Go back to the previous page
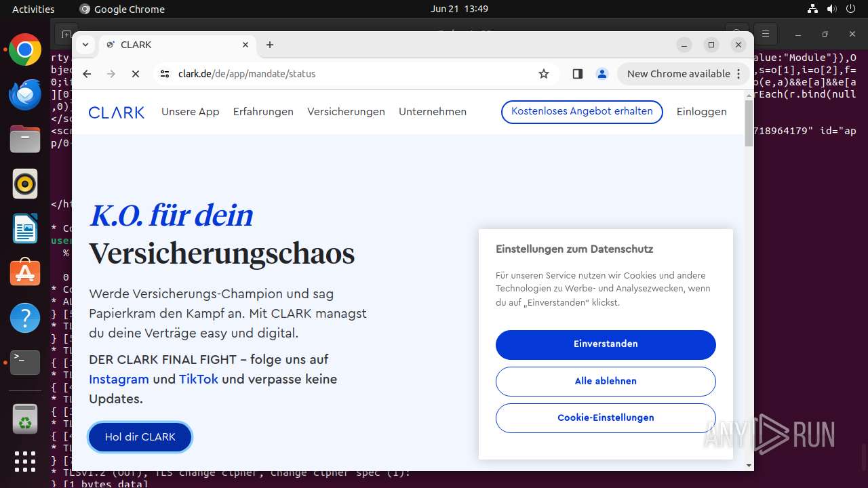Screen dimensions: 868x488 click(87, 74)
